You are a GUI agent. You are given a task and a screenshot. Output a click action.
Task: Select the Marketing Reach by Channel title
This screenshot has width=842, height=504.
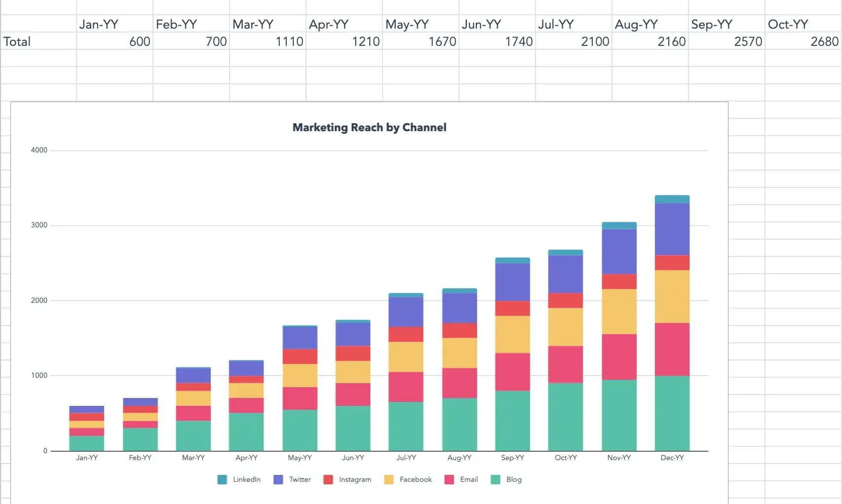click(369, 127)
